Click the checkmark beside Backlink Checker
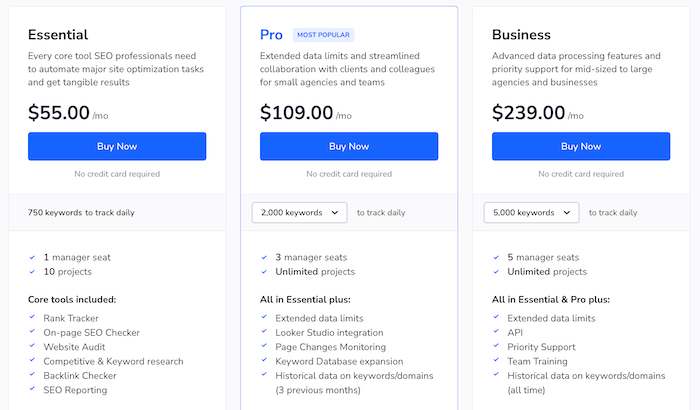The width and height of the screenshot is (700, 410). 33,375
